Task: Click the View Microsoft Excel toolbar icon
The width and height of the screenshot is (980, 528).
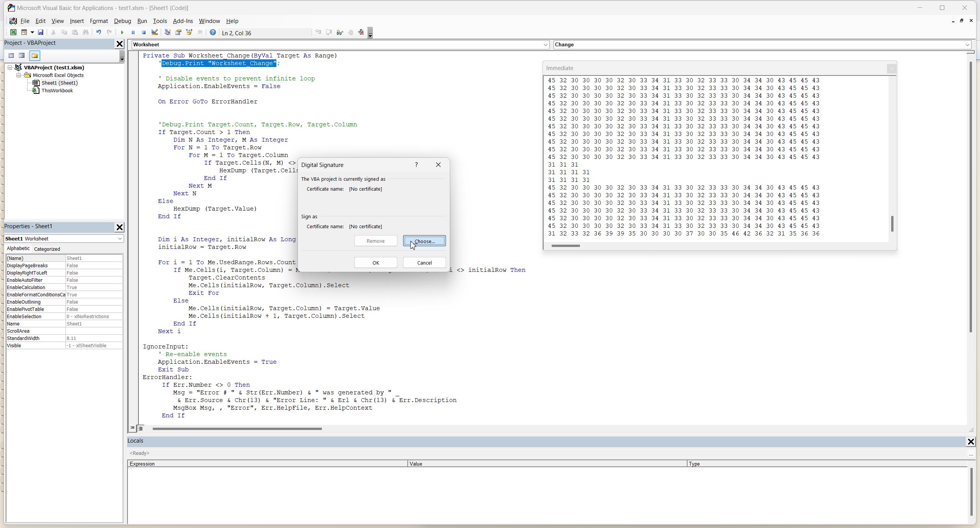Action: pyautogui.click(x=13, y=33)
